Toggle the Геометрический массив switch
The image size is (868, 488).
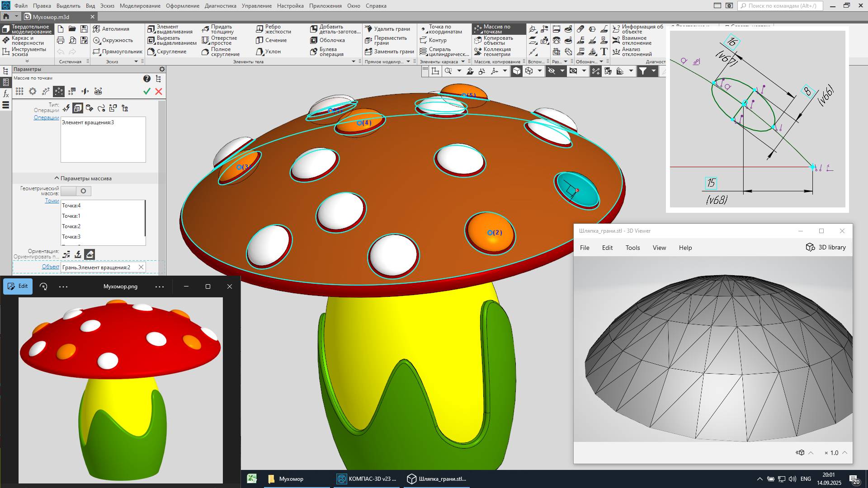click(x=76, y=191)
